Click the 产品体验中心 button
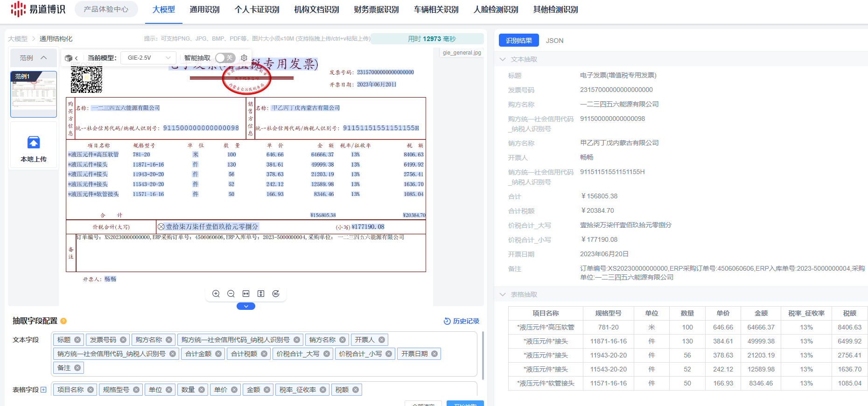The width and height of the screenshot is (868, 406). point(106,9)
